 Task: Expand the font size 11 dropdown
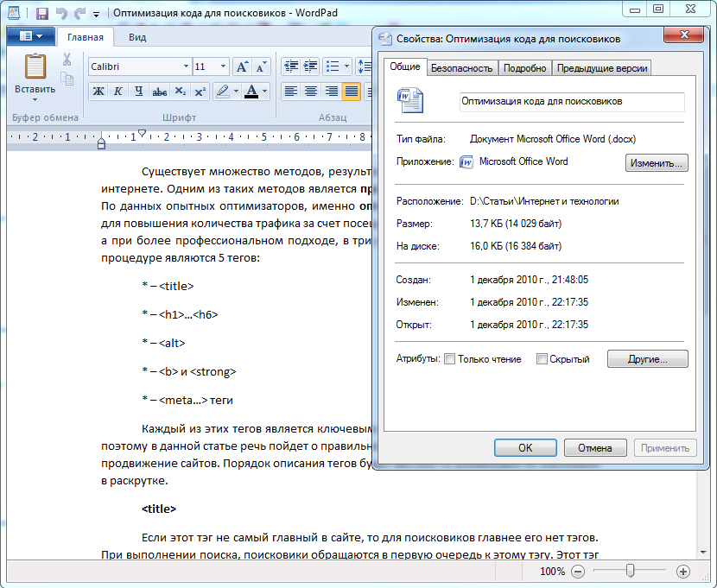tap(224, 66)
